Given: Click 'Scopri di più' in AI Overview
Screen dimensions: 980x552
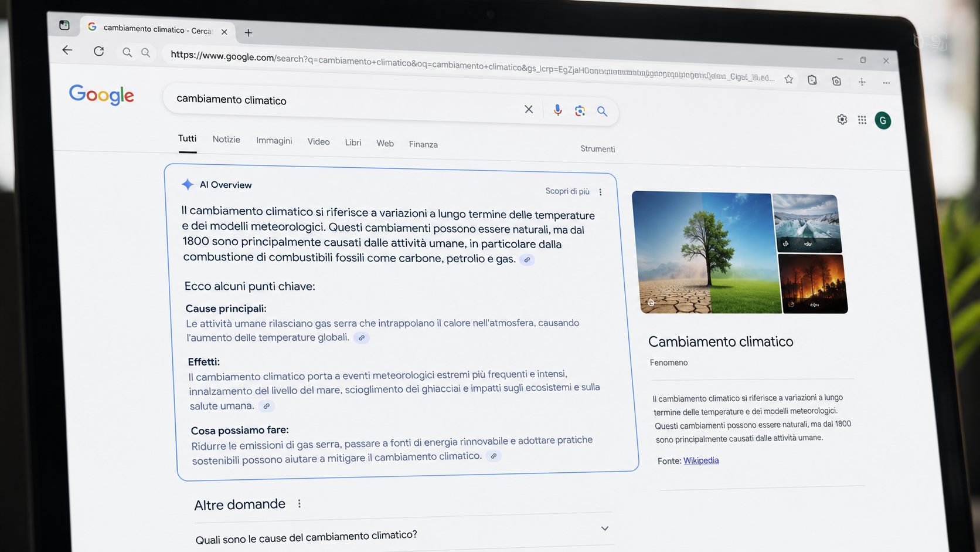Looking at the screenshot, I should pos(567,191).
